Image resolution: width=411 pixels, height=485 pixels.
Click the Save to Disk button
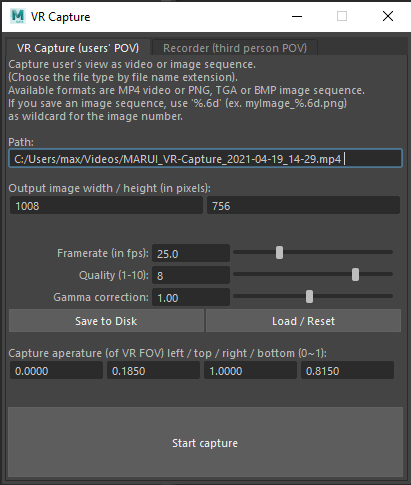pyautogui.click(x=106, y=321)
